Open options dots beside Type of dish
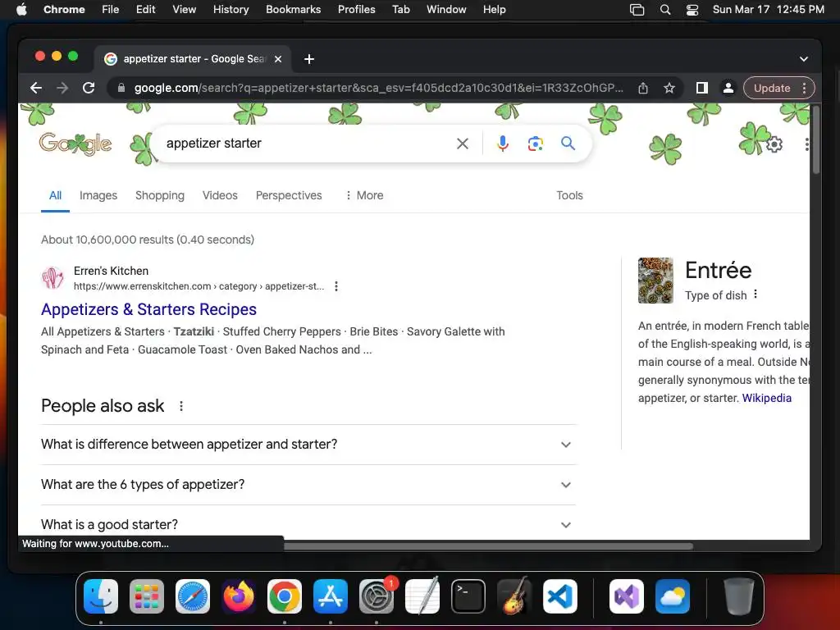This screenshot has height=630, width=840. click(x=756, y=294)
